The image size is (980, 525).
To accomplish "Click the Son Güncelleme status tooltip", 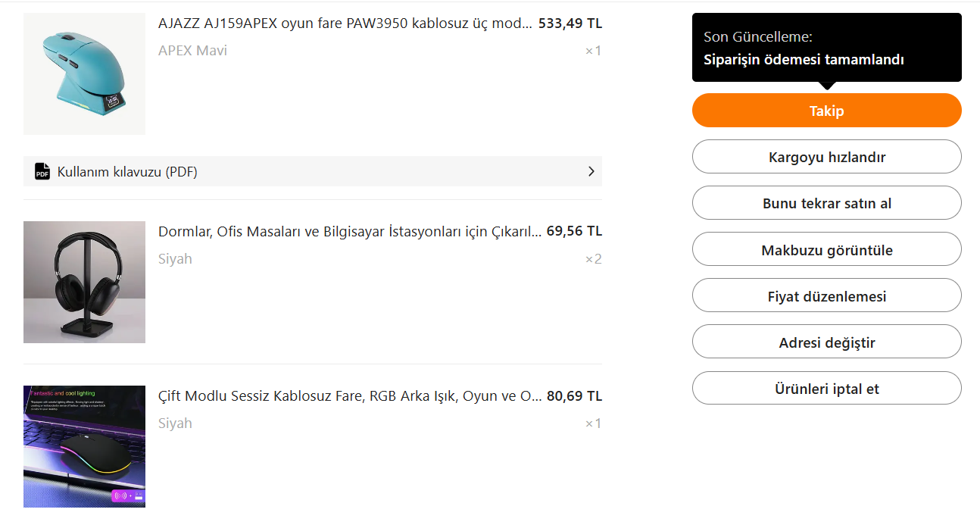I will pyautogui.click(x=826, y=48).
